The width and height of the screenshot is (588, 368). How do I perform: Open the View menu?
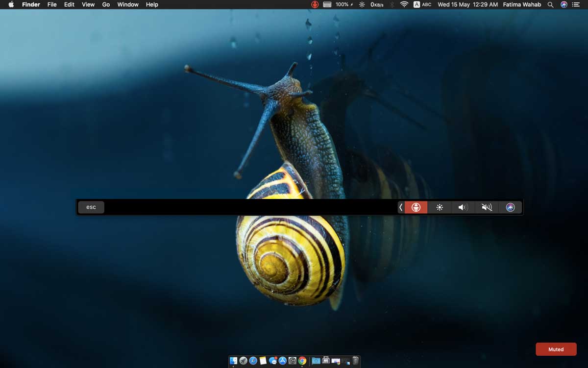click(x=88, y=4)
